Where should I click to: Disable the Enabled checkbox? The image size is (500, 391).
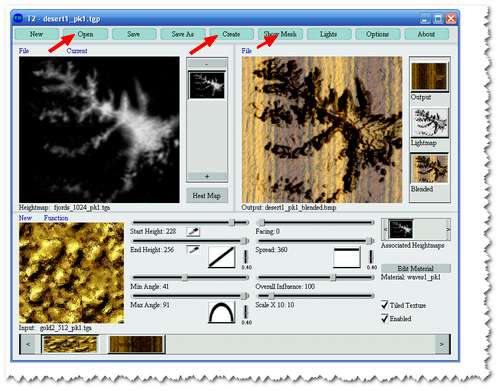click(x=385, y=318)
